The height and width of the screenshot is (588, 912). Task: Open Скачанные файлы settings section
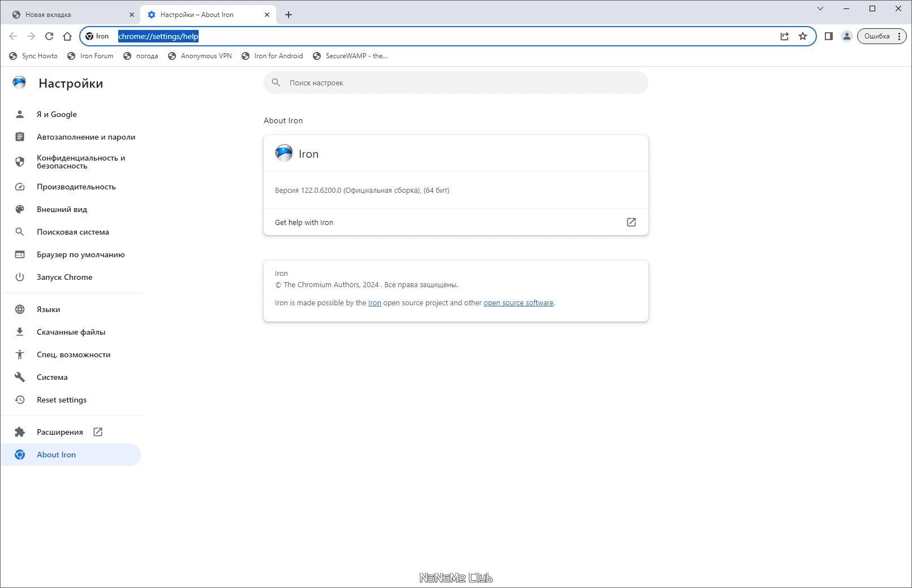click(71, 332)
